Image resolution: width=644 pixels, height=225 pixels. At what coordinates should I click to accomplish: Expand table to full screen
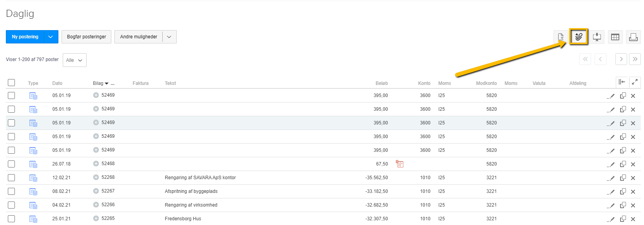pos(635,82)
